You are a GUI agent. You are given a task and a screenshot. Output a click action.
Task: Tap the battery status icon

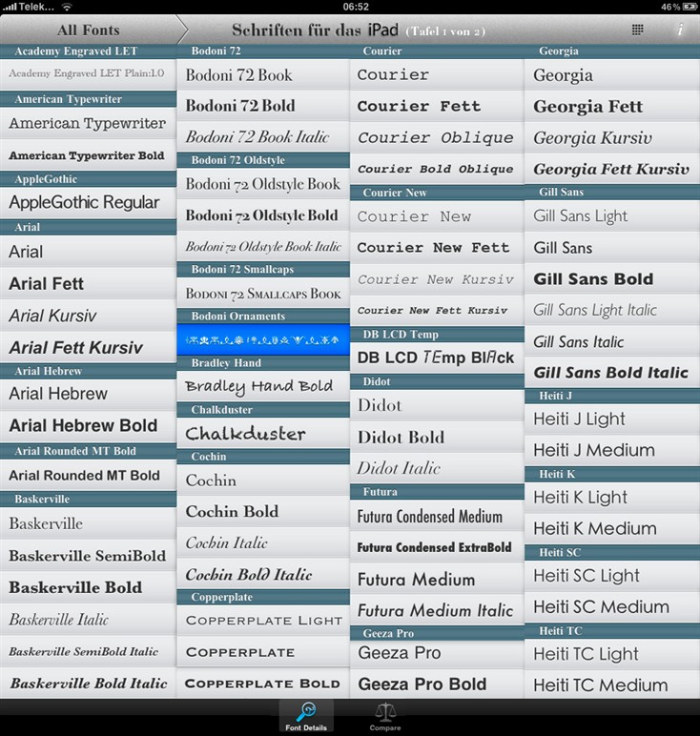click(690, 7)
